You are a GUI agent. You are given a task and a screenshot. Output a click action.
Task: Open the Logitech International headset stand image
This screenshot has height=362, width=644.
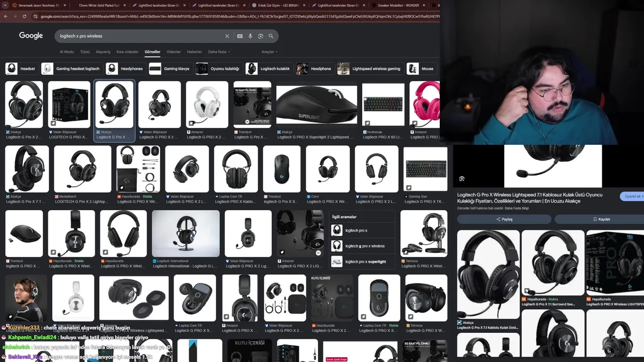[186, 233]
